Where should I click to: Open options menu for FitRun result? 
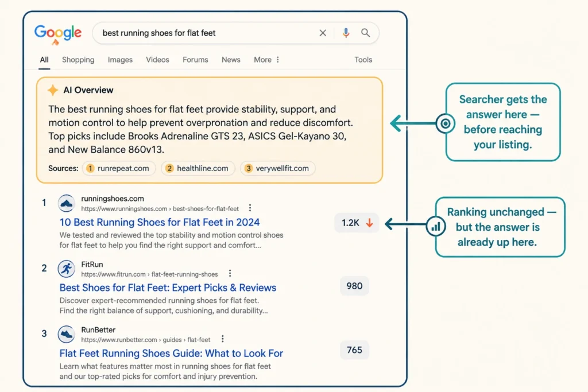pyautogui.click(x=230, y=274)
